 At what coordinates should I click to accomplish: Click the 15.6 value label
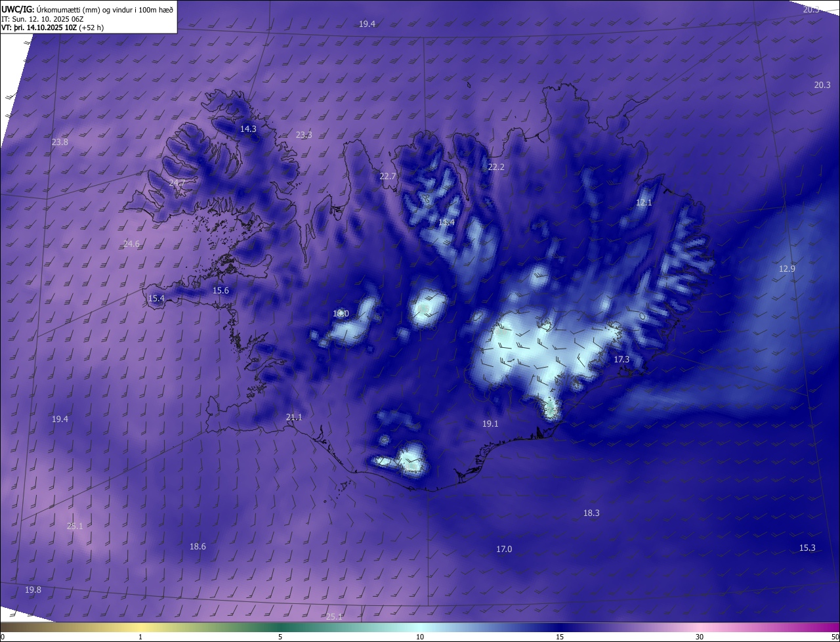[x=220, y=291]
